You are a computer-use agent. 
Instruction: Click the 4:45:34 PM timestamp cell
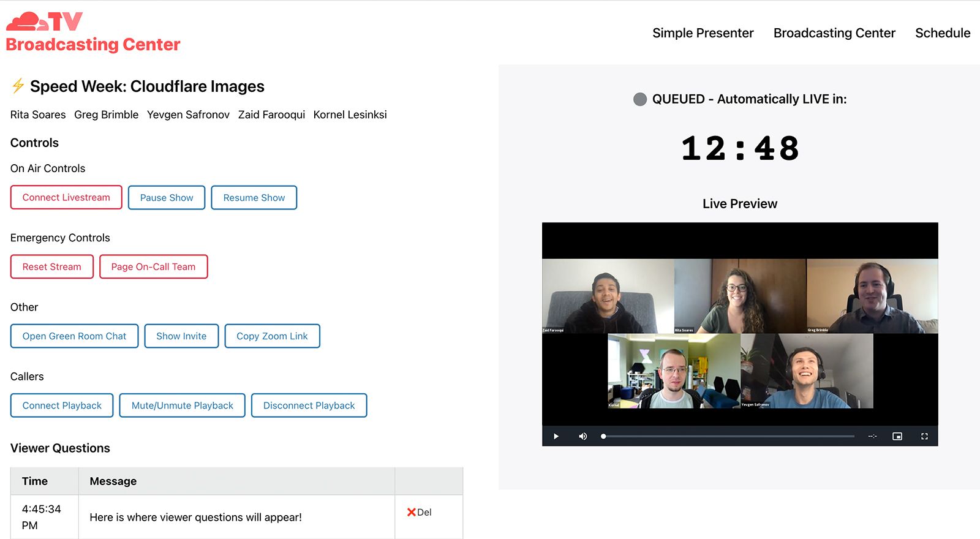pos(44,517)
